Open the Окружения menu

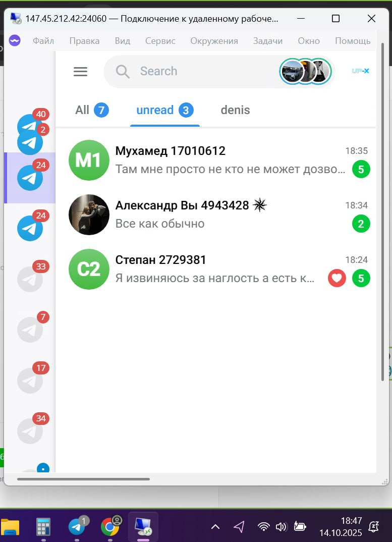point(214,41)
